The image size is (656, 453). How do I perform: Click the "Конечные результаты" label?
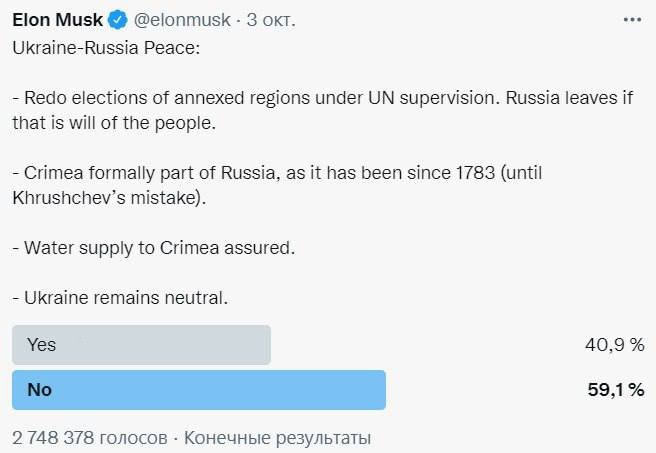tap(277, 438)
